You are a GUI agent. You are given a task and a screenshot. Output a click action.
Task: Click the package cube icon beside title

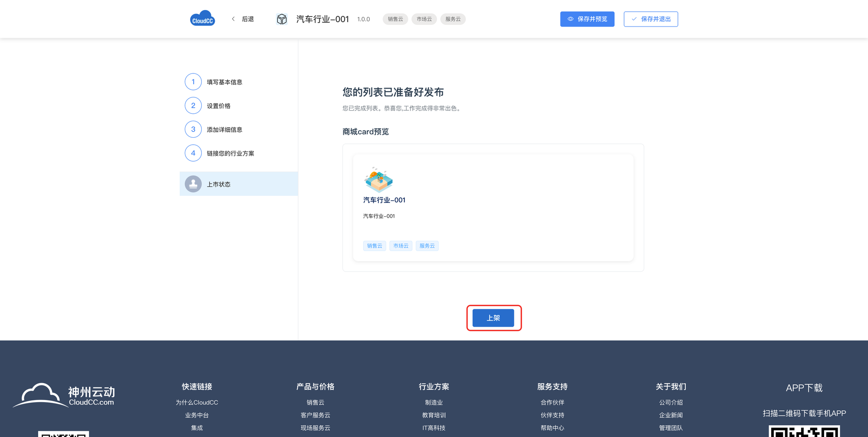(x=282, y=19)
